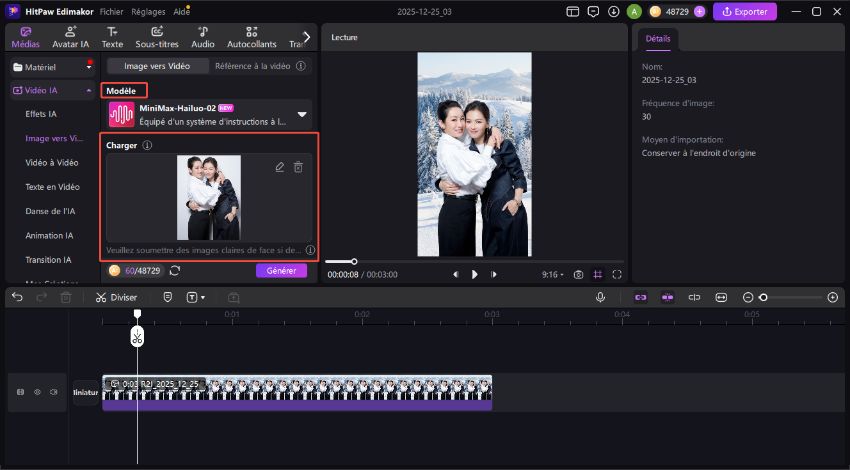Delete the uploaded image with trash icon
850x470 pixels.
pos(298,167)
